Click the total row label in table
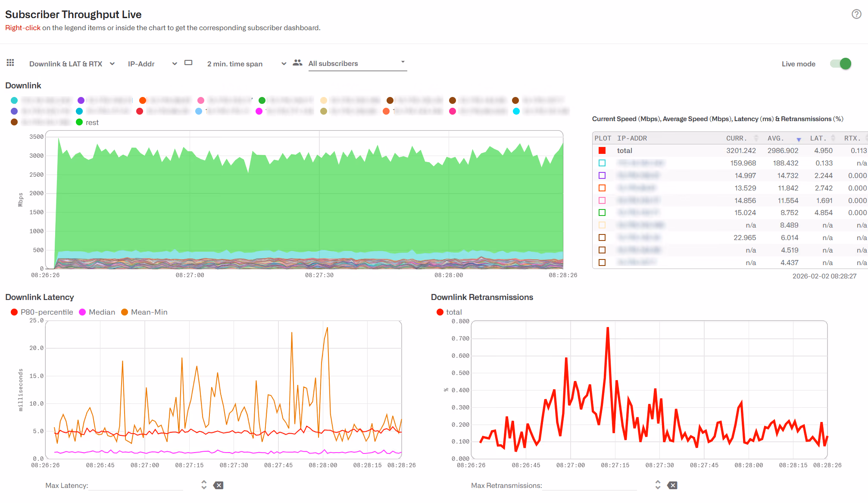 click(624, 150)
